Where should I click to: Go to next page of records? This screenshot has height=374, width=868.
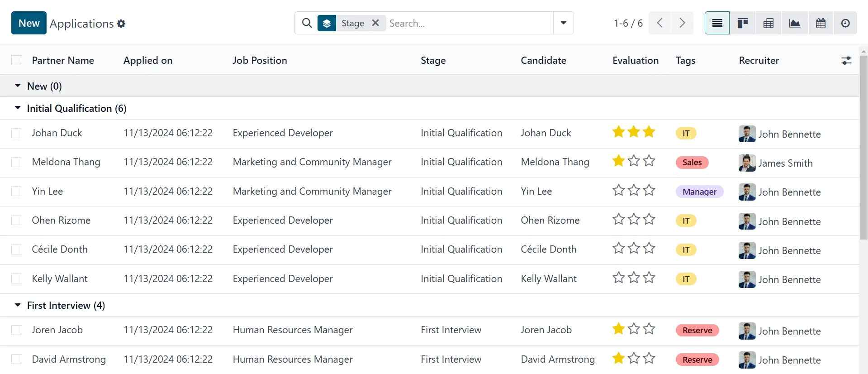682,23
